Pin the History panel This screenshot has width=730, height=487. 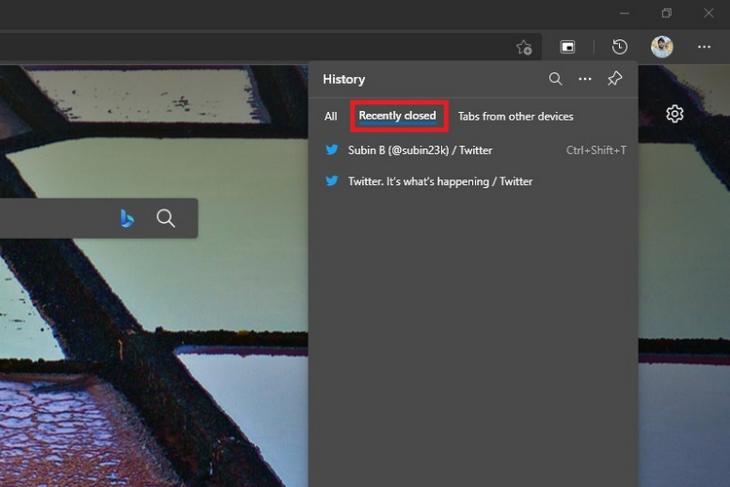pyautogui.click(x=615, y=79)
